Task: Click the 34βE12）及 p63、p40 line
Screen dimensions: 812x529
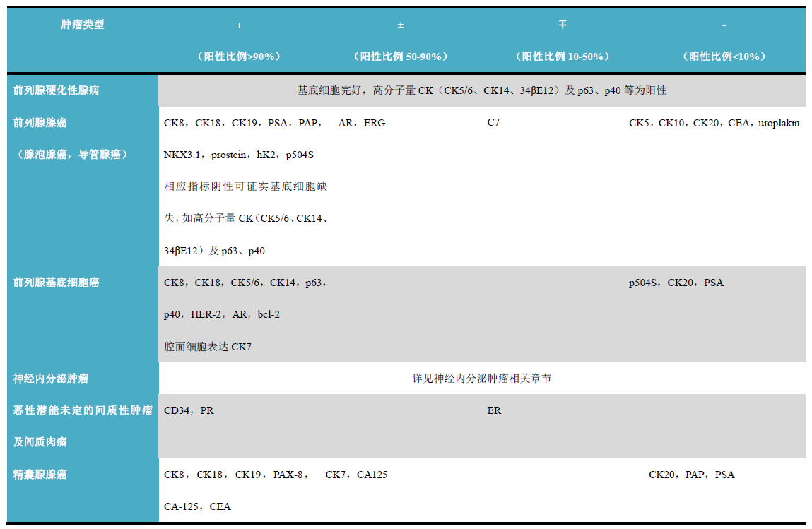Action: click(214, 251)
